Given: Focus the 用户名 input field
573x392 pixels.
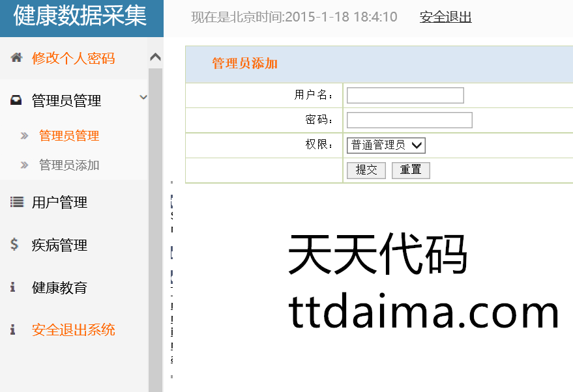Looking at the screenshot, I should pyautogui.click(x=405, y=96).
